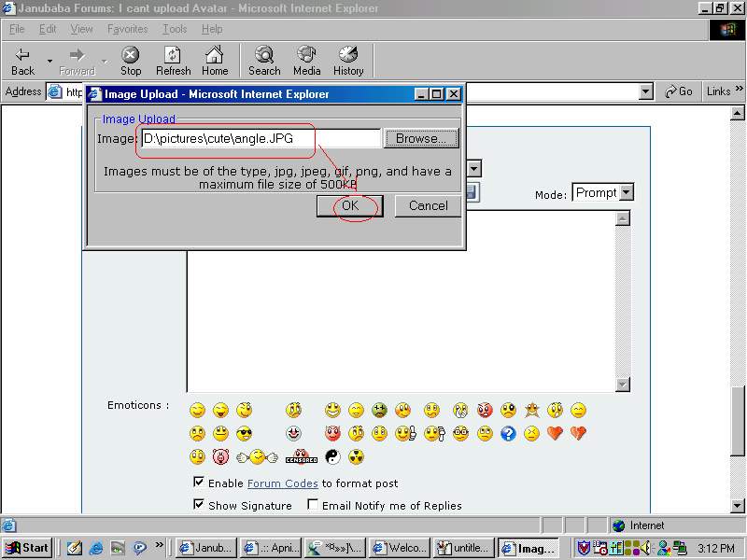The height and width of the screenshot is (560, 747).
Task: Open the Favorites menu
Action: tap(127, 29)
